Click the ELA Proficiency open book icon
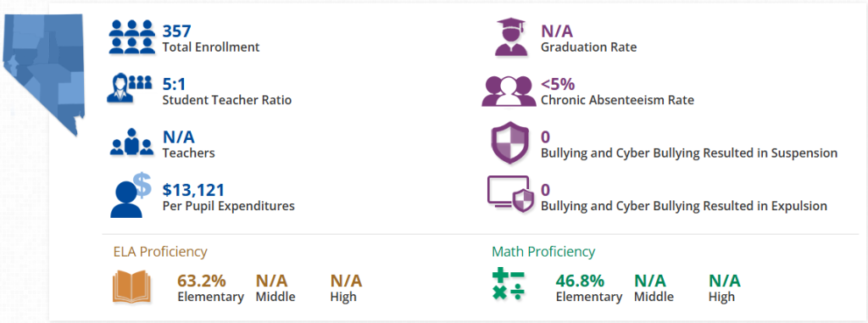Viewport: 868px width, 323px height. [131, 287]
